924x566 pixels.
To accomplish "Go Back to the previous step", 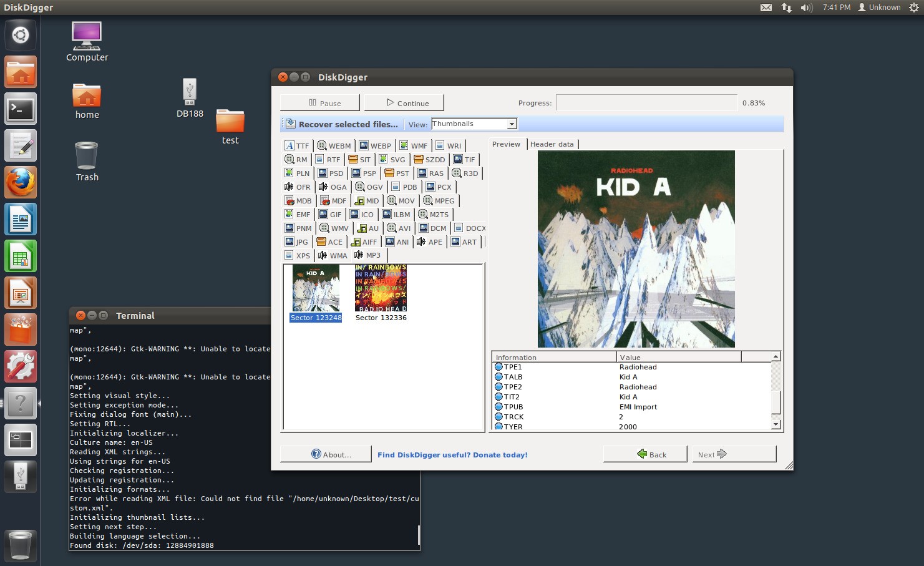I will (x=645, y=454).
